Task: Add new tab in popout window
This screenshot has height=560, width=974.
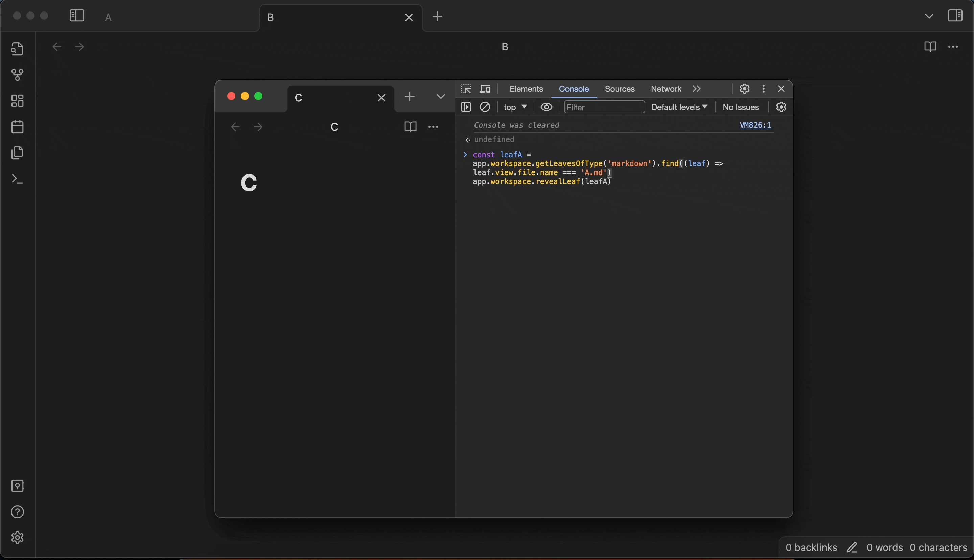Action: (410, 96)
